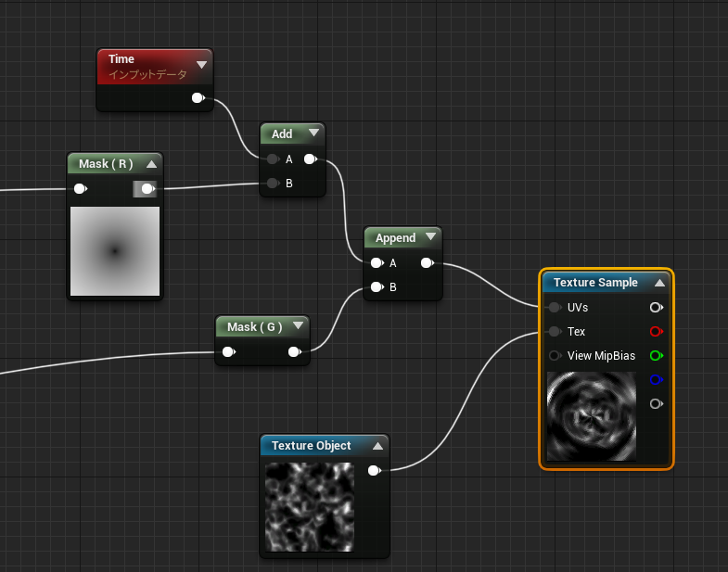Select the Texture Object node title

(311, 446)
